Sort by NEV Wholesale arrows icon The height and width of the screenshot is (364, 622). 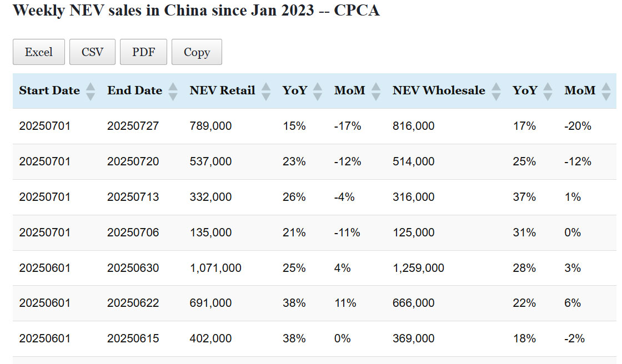[496, 91]
